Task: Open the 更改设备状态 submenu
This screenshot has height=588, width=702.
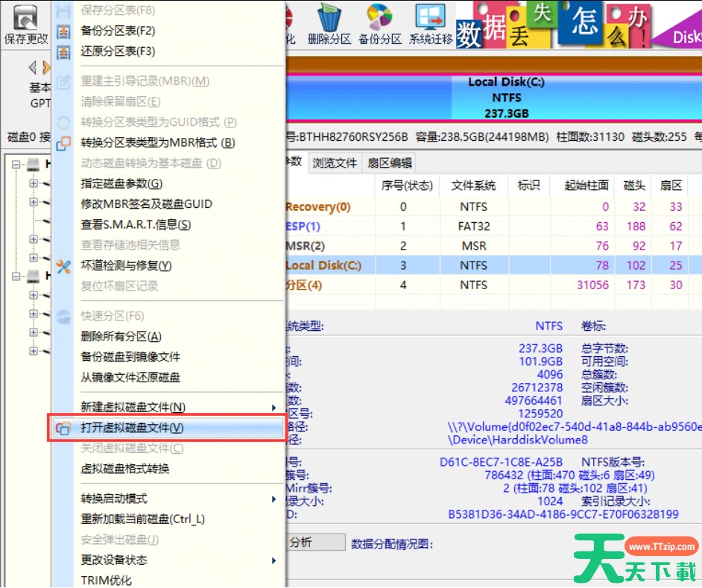Action: pos(274,560)
